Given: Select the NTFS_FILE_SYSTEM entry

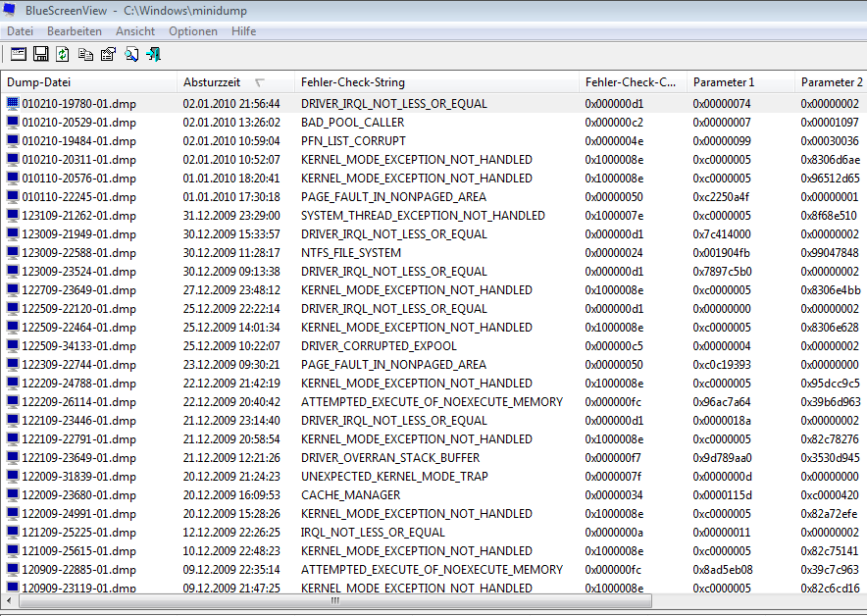Looking at the screenshot, I should click(351, 253).
